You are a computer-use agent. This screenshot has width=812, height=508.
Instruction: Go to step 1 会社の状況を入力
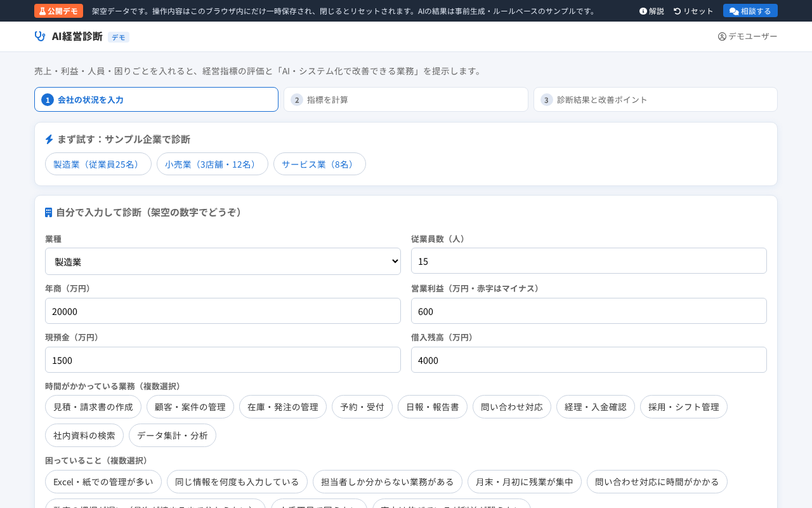[156, 100]
